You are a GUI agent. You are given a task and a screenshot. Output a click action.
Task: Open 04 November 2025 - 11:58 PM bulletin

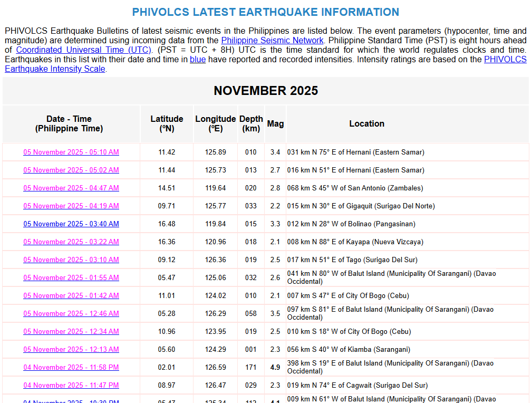pyautogui.click(x=71, y=367)
